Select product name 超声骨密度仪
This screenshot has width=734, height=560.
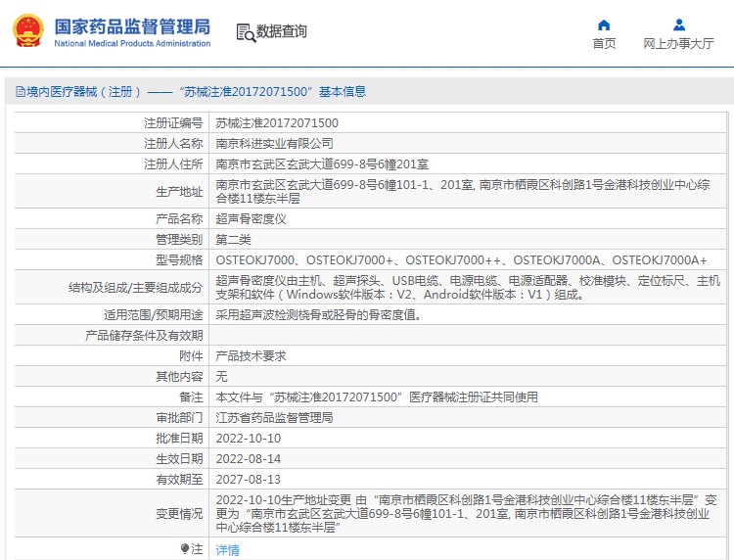click(x=251, y=219)
